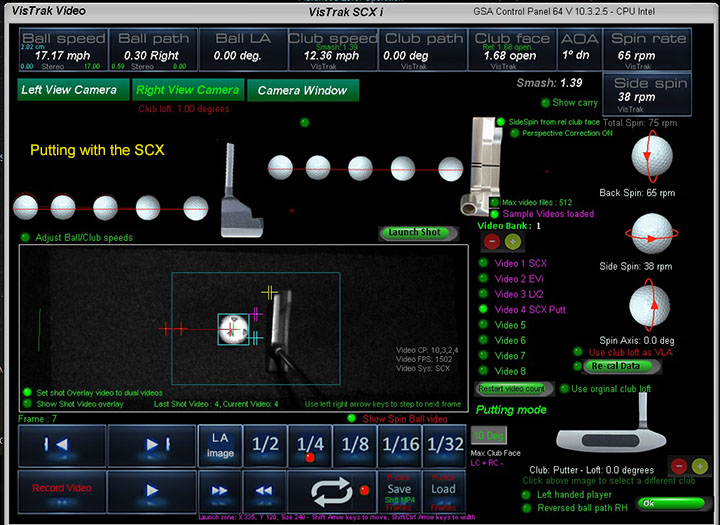Viewport: 720px width, 525px height.
Task: Toggle Set shot Overlay video to dual videos
Action: 28,392
